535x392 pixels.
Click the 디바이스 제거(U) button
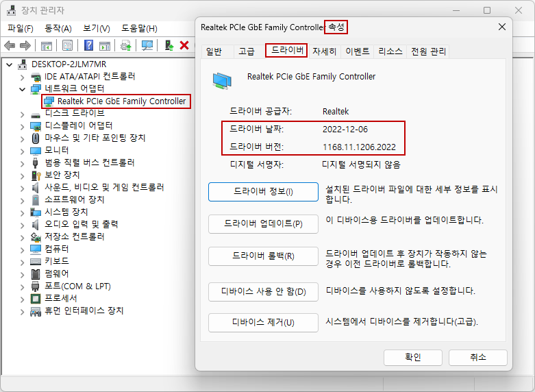(263, 322)
